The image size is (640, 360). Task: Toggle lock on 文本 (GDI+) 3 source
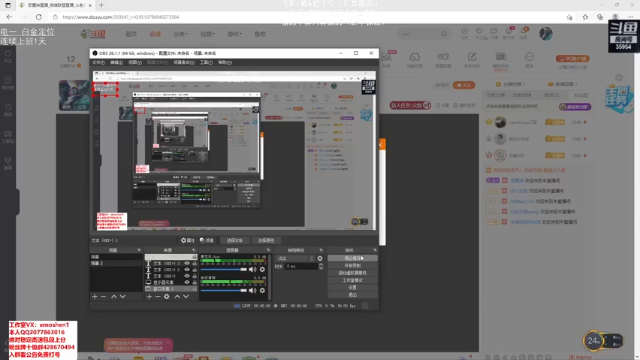[194, 263]
